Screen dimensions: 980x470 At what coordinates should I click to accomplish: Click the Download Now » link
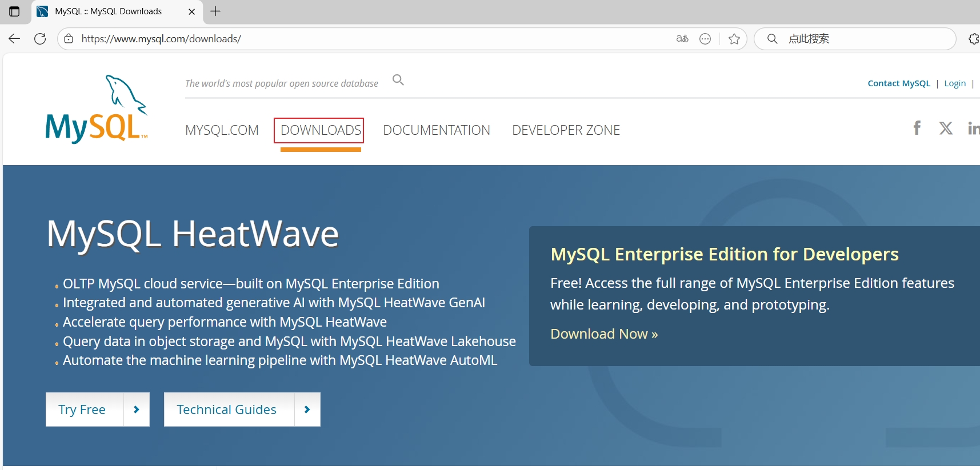point(604,334)
